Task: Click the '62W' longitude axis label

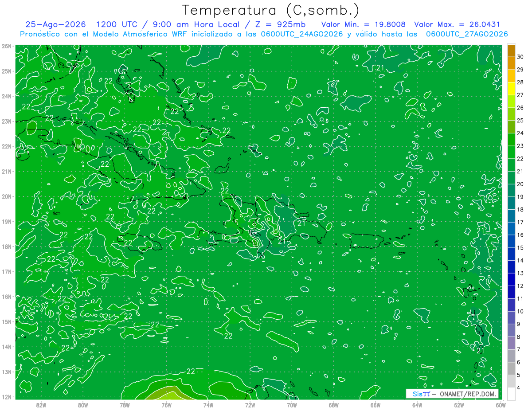Action: (459, 404)
